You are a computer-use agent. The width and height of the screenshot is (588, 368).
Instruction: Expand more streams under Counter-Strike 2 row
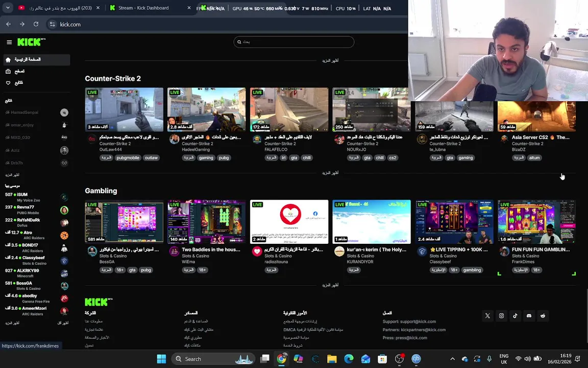pos(330,173)
